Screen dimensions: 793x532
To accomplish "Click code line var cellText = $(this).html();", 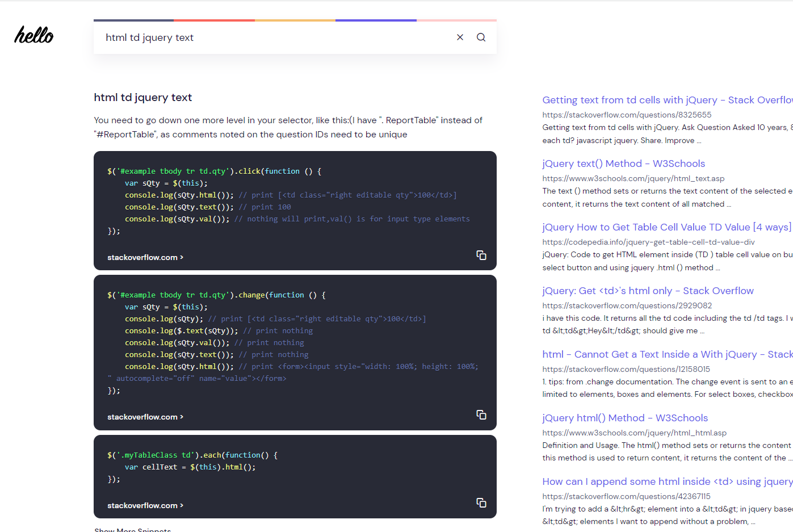I will pos(190,467).
